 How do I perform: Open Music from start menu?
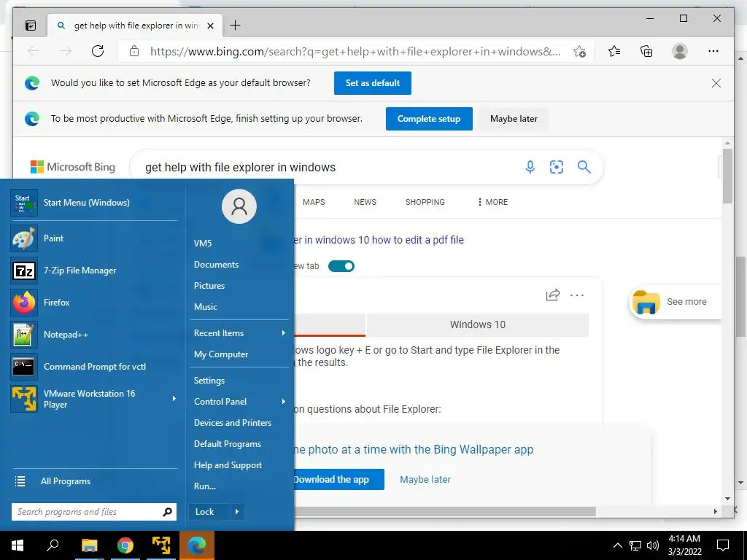pyautogui.click(x=205, y=307)
